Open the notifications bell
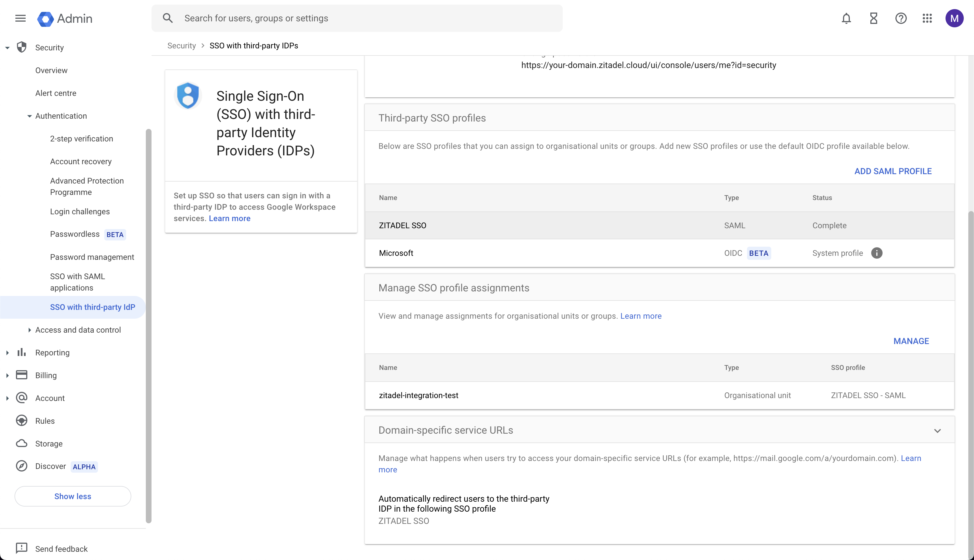974x560 pixels. (x=847, y=18)
